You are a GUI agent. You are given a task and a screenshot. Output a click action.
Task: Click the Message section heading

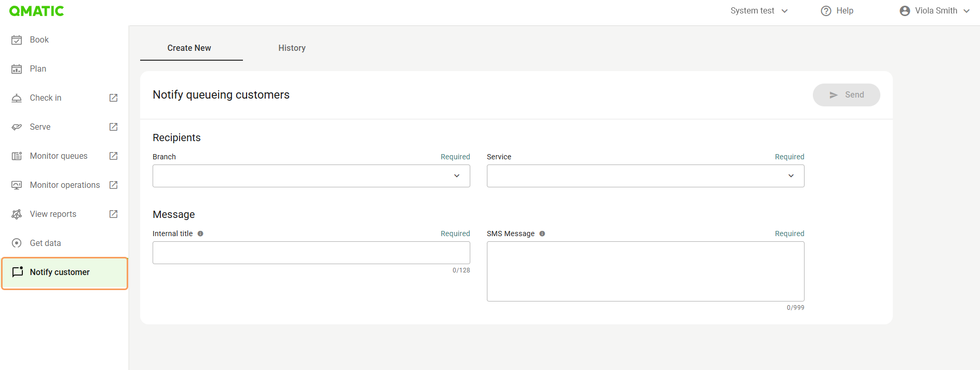pyautogui.click(x=174, y=215)
